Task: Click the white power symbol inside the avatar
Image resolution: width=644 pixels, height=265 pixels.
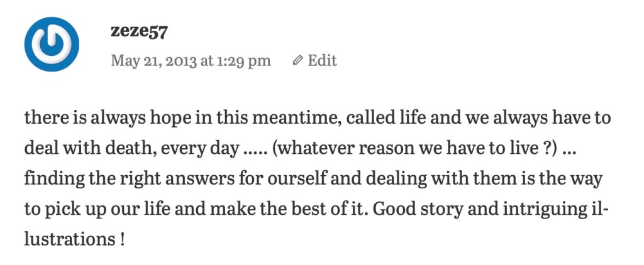Action: pyautogui.click(x=52, y=44)
